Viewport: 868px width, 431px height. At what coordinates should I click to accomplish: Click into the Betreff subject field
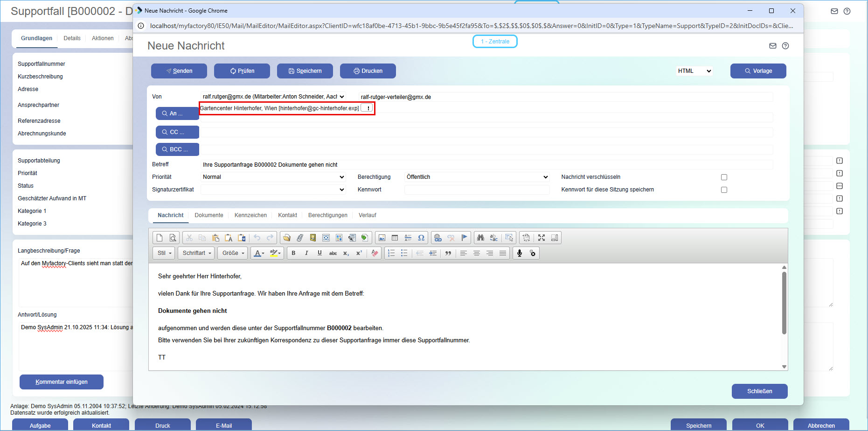[x=485, y=165]
